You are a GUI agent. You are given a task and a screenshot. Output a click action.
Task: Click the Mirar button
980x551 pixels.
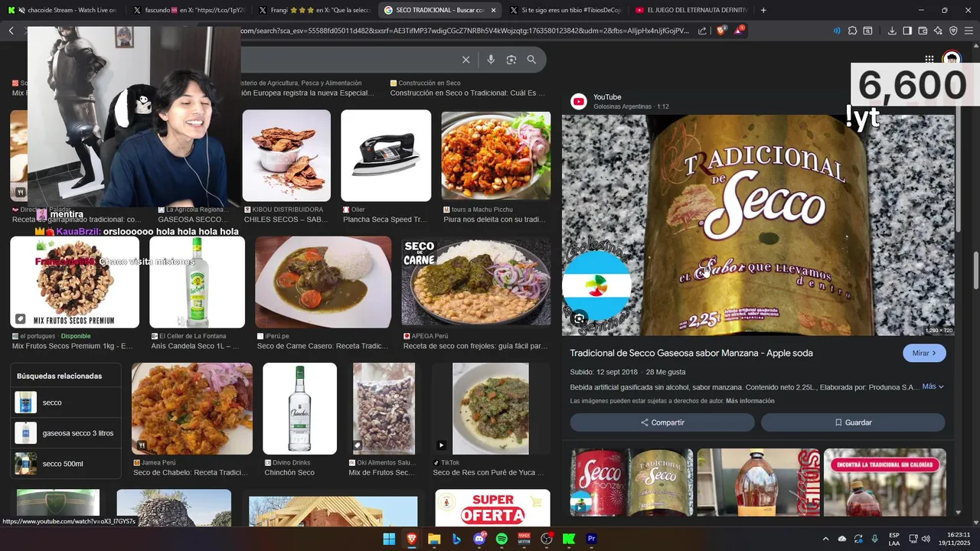pyautogui.click(x=924, y=353)
